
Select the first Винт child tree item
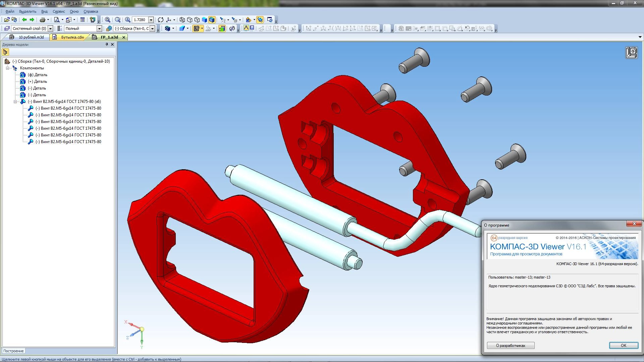tap(68, 108)
